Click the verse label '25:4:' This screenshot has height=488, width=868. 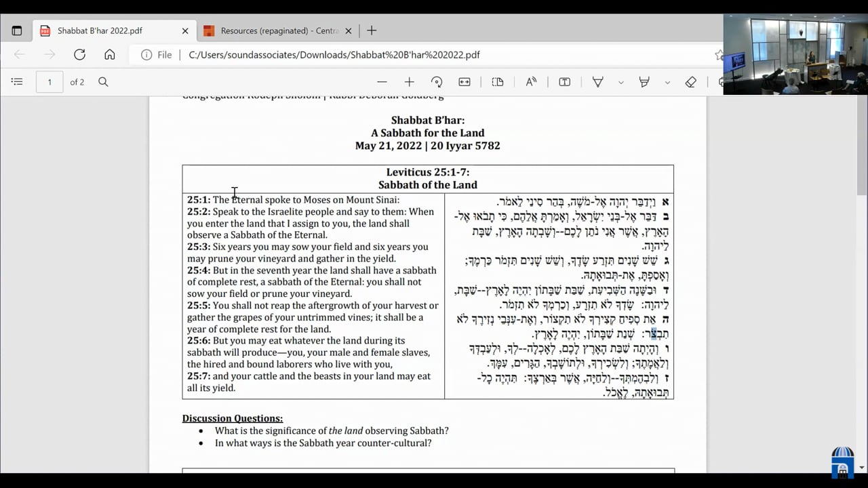(x=199, y=270)
